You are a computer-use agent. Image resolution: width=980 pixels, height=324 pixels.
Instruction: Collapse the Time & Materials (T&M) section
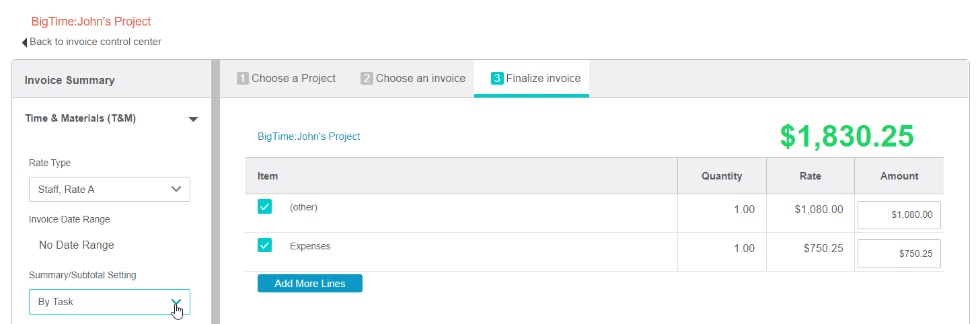tap(193, 119)
